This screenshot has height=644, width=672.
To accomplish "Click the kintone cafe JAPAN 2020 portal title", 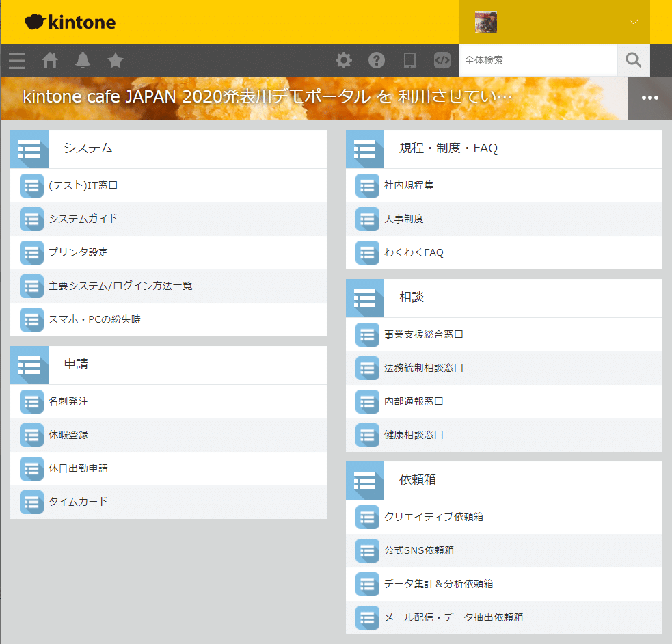I will pyautogui.click(x=267, y=96).
